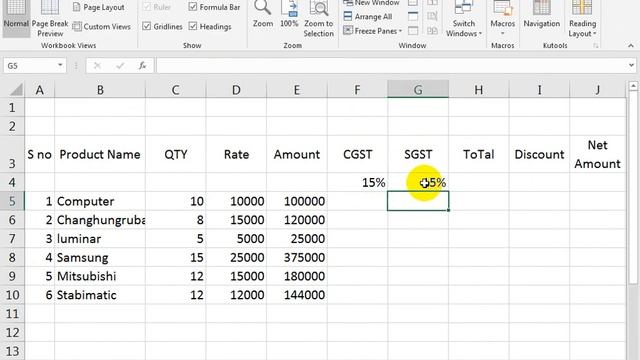The height and width of the screenshot is (360, 640).
Task: Open the Zoom dialog
Action: [263, 15]
